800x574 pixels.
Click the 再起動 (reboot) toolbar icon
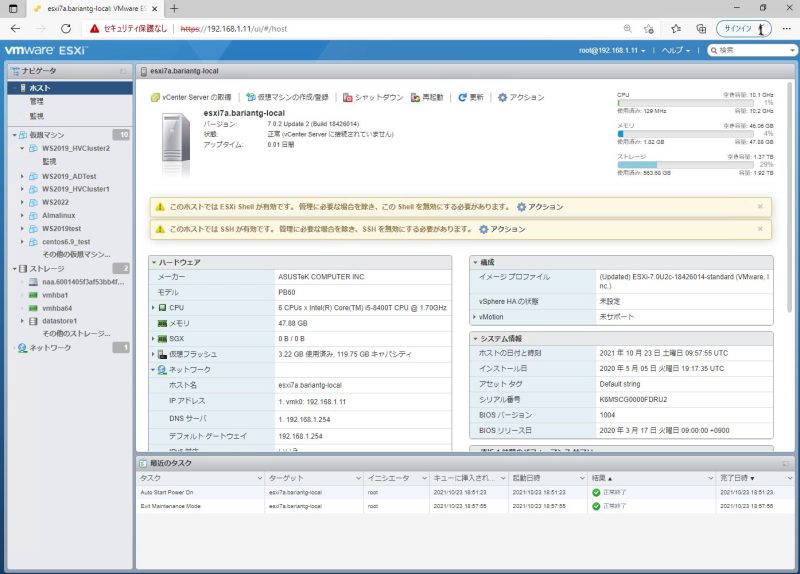(x=415, y=97)
